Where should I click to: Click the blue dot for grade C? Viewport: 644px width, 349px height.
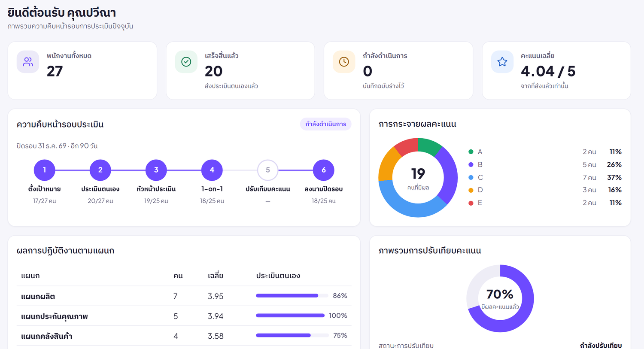(x=471, y=177)
